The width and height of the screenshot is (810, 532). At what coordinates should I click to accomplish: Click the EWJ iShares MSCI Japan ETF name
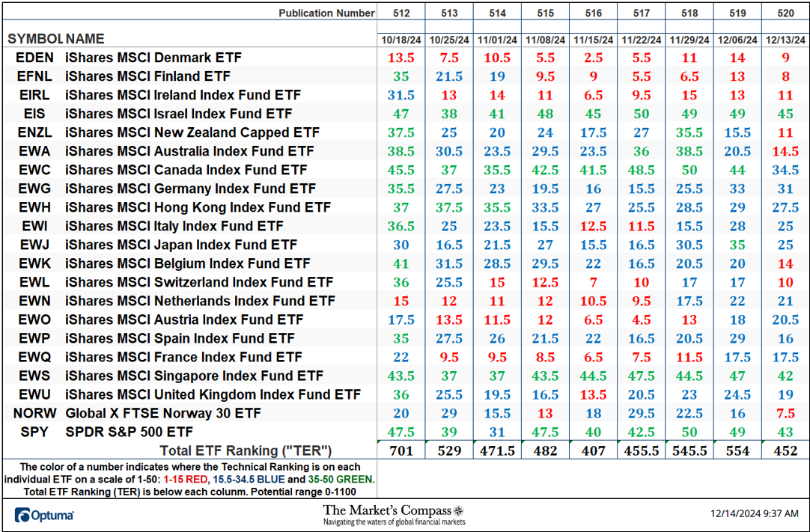click(x=180, y=245)
